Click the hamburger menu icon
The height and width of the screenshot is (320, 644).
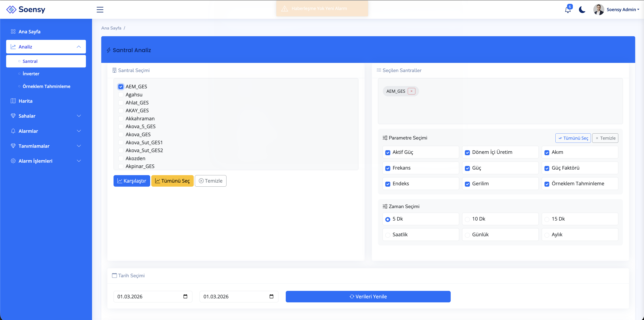[x=100, y=10]
